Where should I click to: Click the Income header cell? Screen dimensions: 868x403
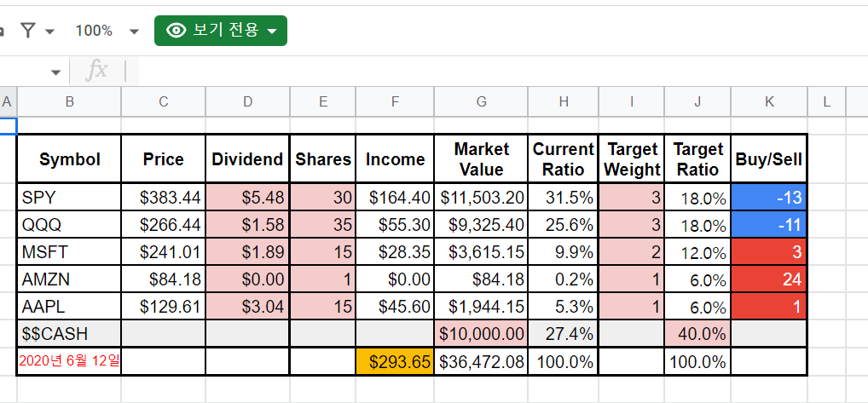[x=395, y=158]
